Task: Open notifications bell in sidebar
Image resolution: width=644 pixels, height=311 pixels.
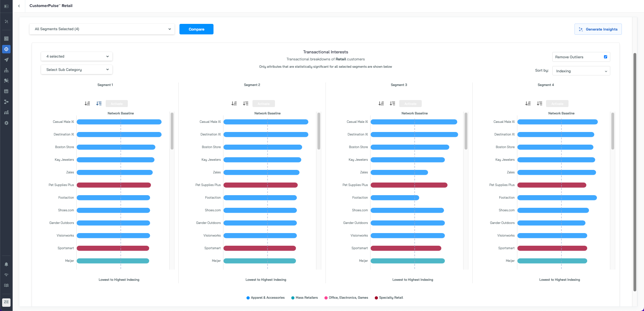Action: point(6,264)
